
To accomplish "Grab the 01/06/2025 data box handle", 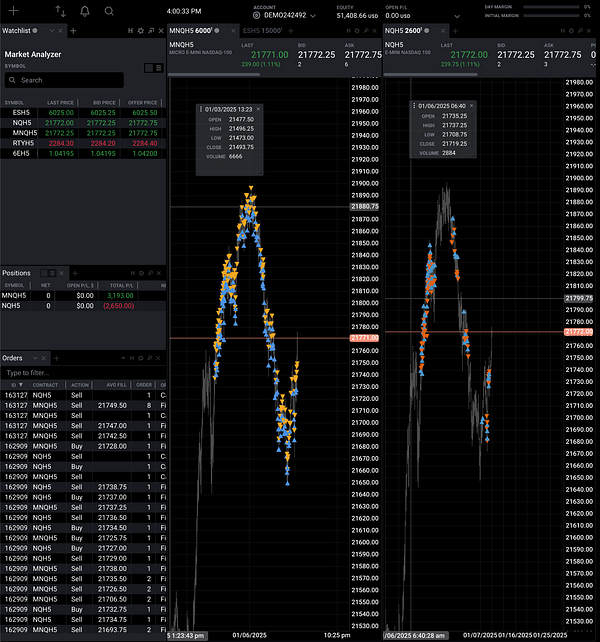I will (x=414, y=106).
